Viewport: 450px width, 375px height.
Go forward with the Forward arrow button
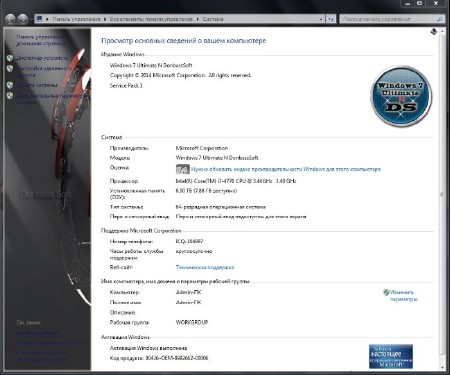(23, 19)
